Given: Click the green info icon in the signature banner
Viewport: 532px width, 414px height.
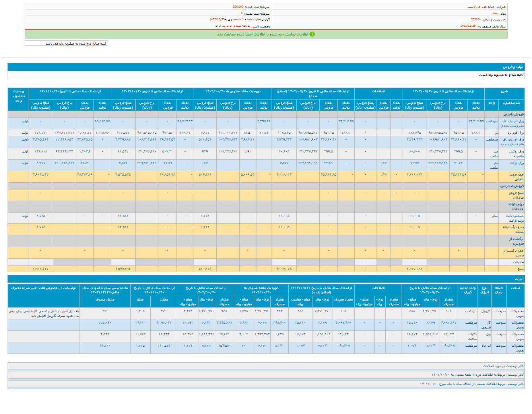Looking at the screenshot, I should (x=312, y=34).
